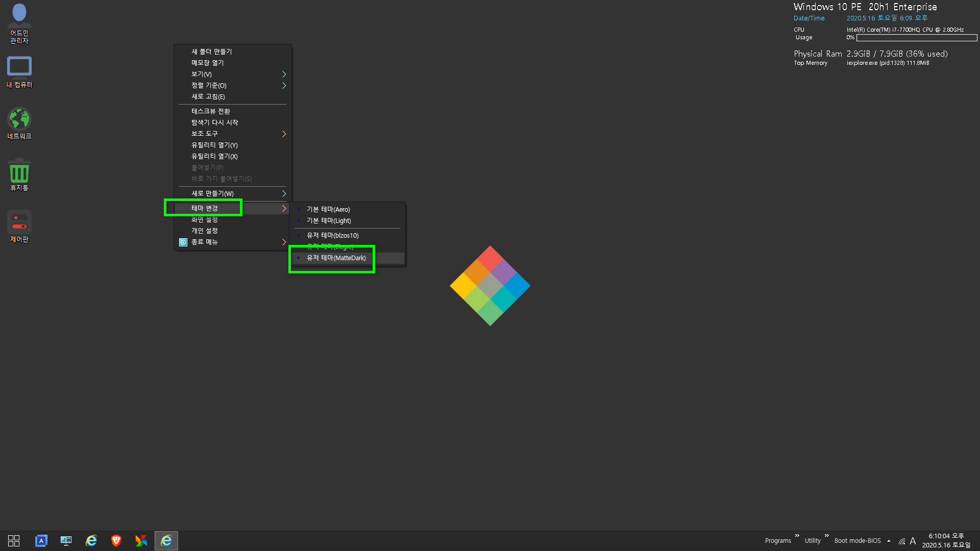
Task: Click the Intel Core i7-7700HQ CPU text
Action: tap(905, 30)
